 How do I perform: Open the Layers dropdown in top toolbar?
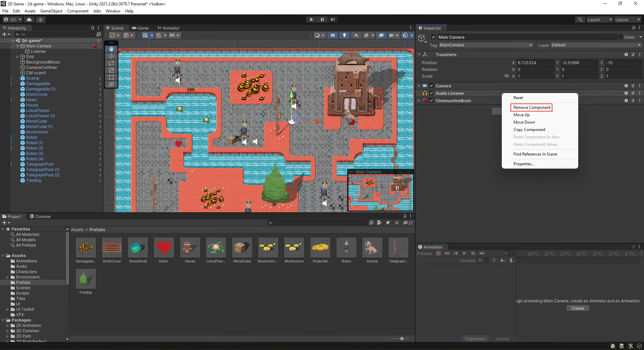click(x=599, y=19)
